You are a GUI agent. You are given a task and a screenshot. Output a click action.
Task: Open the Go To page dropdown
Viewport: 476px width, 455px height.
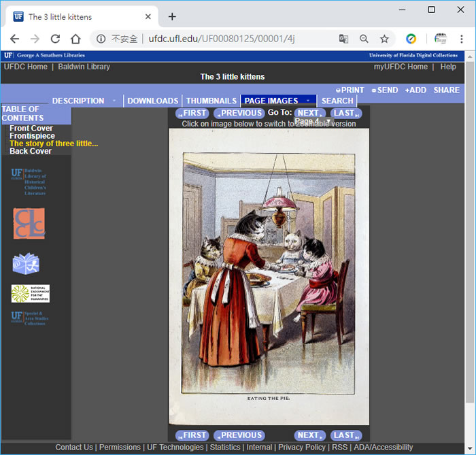coord(313,121)
